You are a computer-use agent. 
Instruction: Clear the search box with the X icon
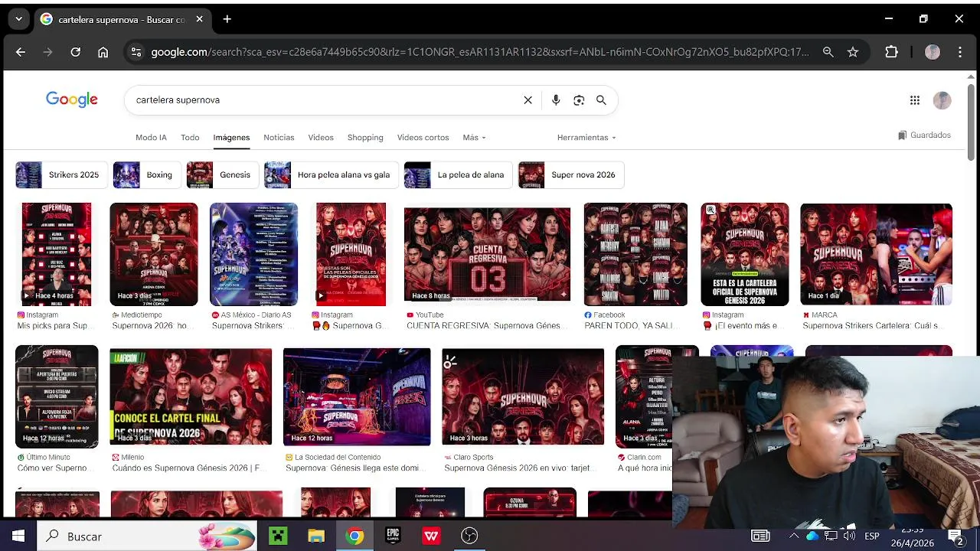coord(528,100)
